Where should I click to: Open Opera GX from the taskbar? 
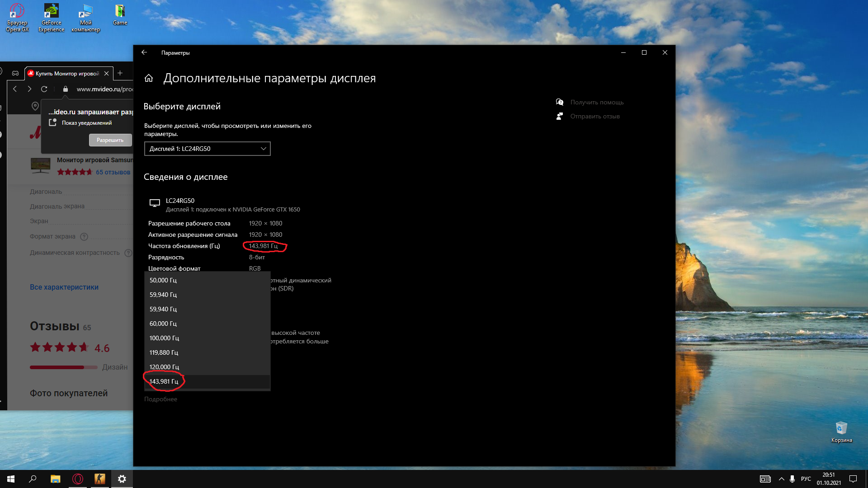[x=78, y=479]
